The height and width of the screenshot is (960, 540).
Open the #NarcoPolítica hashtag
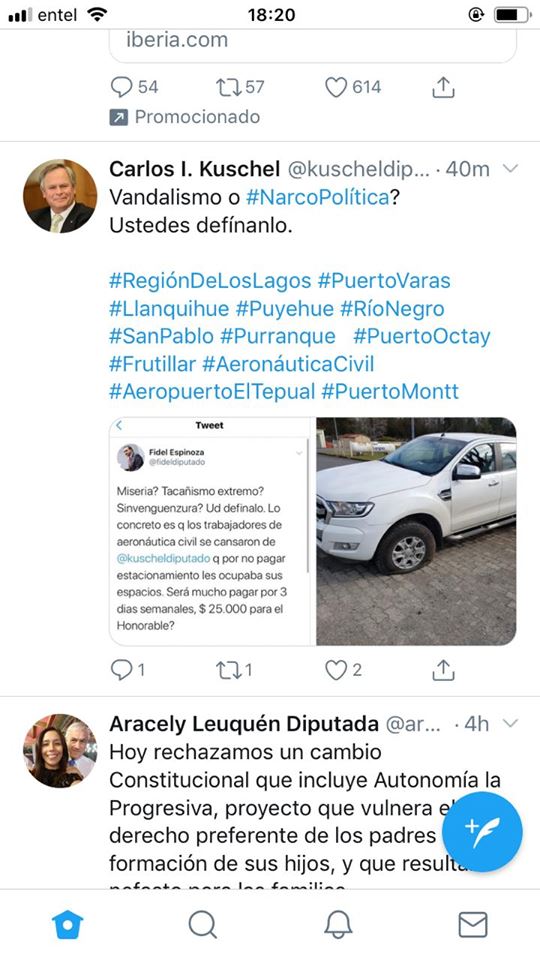tap(318, 197)
